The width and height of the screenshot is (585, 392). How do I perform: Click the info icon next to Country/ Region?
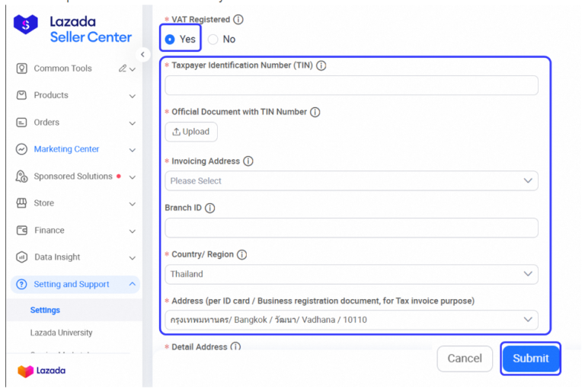242,255
